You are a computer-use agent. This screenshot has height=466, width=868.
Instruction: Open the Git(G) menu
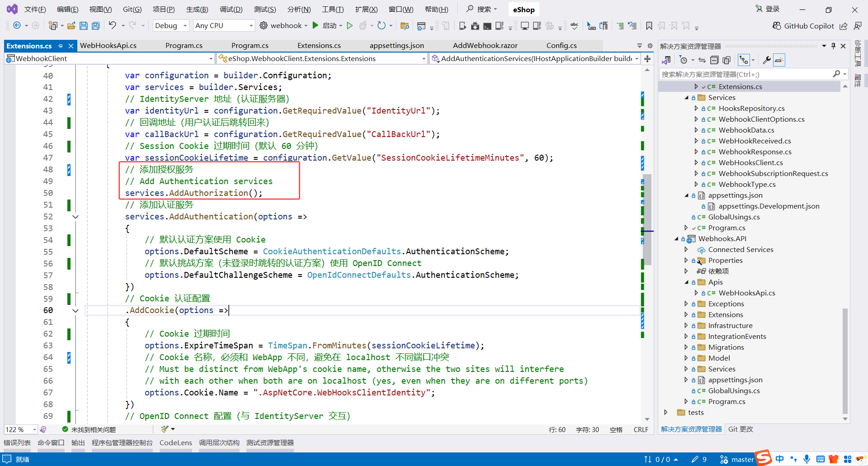pos(132,10)
